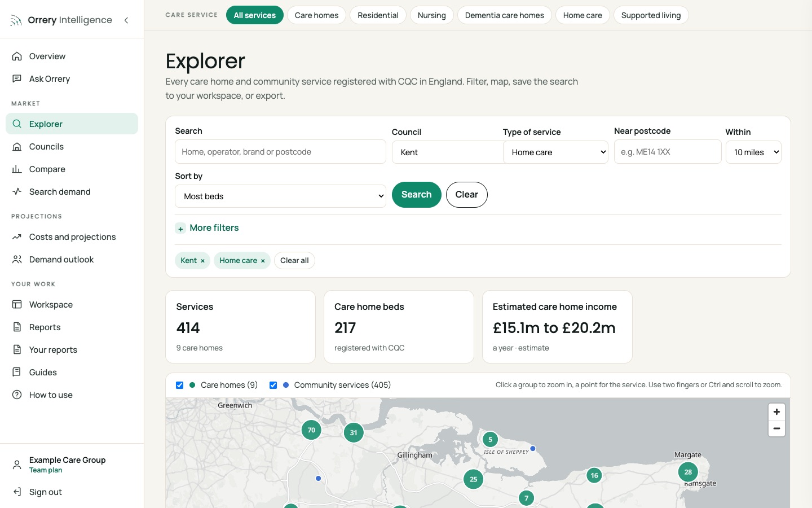Open Search demand via the pulse icon
Image resolution: width=812 pixels, height=508 pixels.
tap(17, 192)
